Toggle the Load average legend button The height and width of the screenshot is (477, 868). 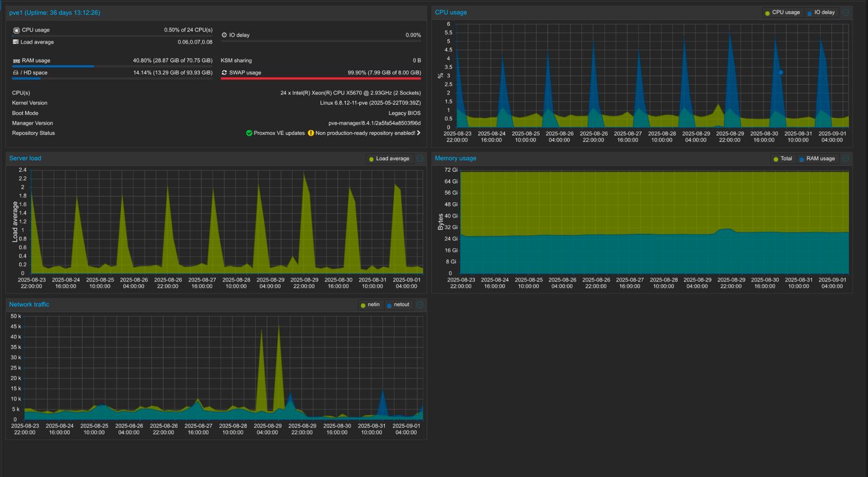pos(389,159)
